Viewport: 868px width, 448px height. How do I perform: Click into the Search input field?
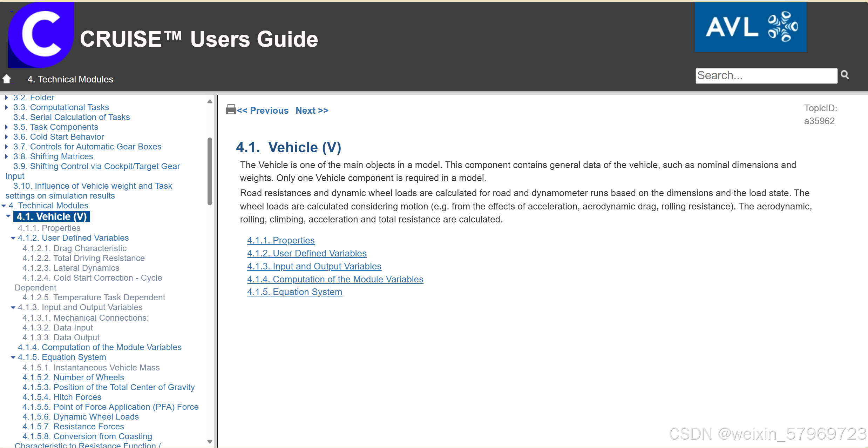tap(766, 76)
